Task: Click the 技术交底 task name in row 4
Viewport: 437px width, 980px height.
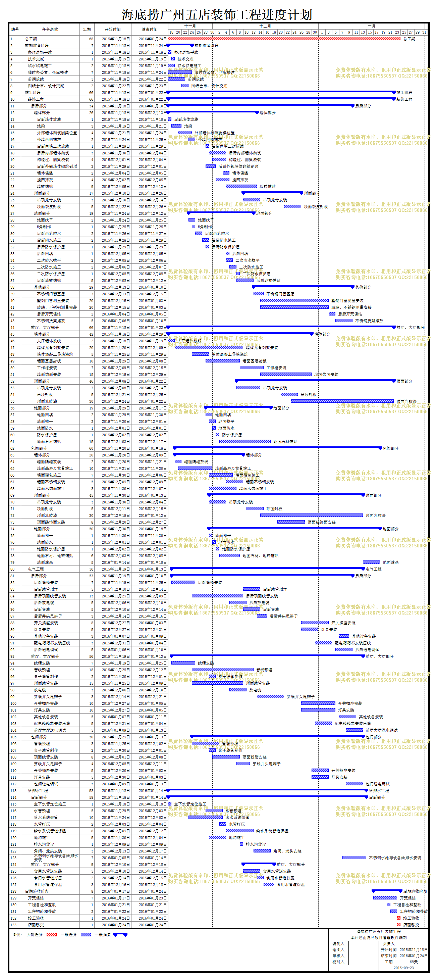Action: pyautogui.click(x=36, y=59)
